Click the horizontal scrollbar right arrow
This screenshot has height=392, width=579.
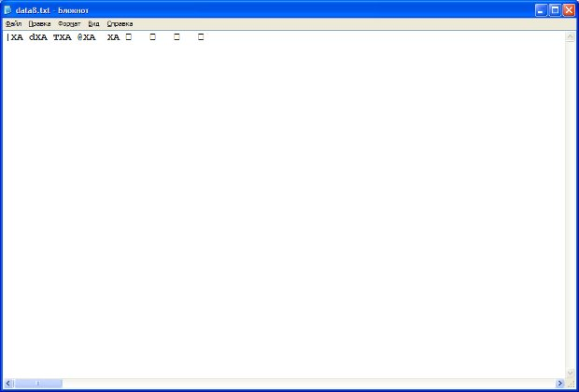(560, 384)
